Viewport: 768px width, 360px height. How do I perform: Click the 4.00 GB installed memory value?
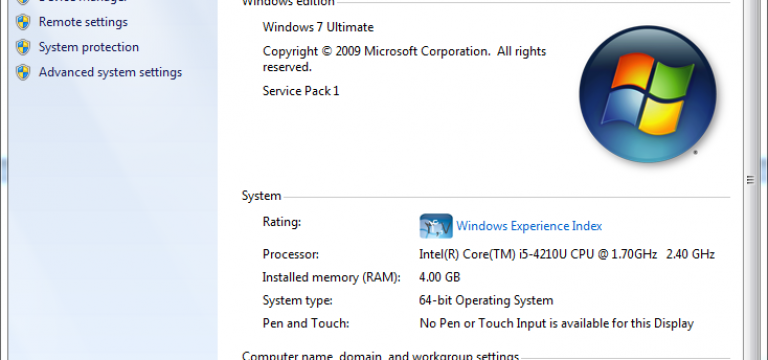[439, 277]
